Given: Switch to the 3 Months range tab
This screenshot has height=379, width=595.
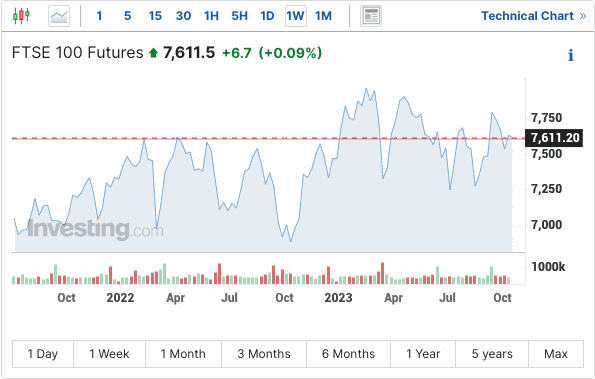Looking at the screenshot, I should pos(264,354).
